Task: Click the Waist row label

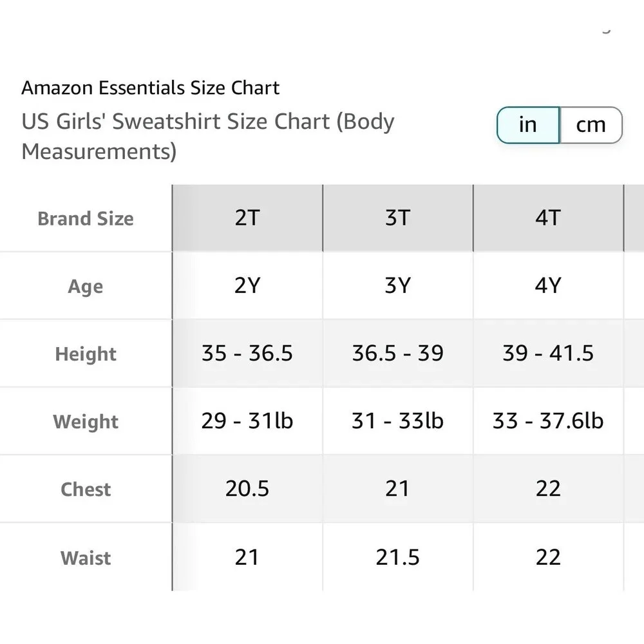Action: point(86,558)
